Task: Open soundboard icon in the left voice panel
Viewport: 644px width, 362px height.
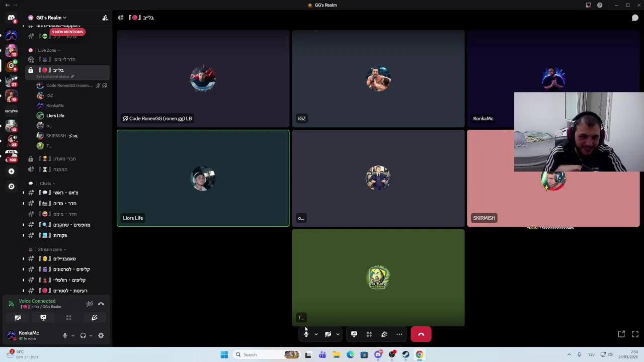Action: [x=94, y=318]
